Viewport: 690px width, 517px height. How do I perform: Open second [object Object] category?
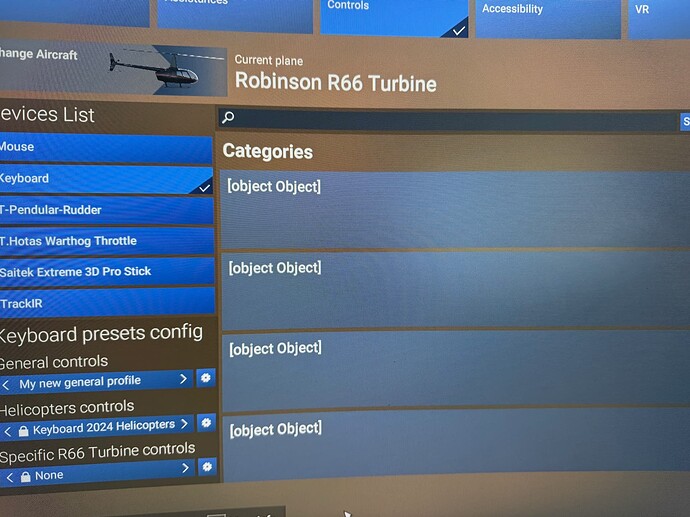[456, 290]
